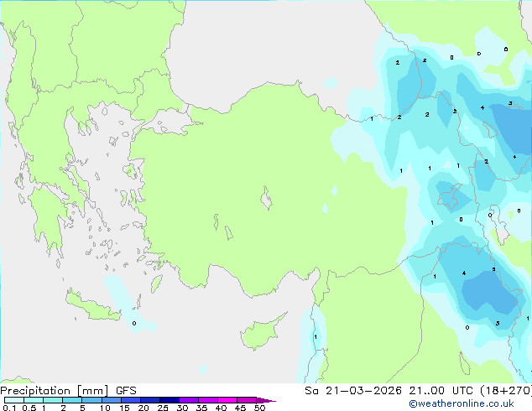Click the 0 value east of Crete
The image size is (532, 411).
pos(134,323)
